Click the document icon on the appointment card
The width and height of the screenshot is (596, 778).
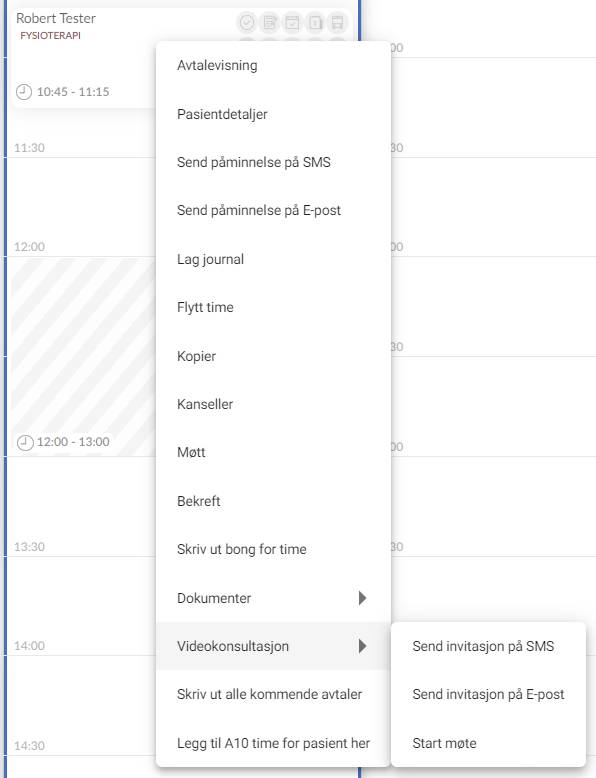(x=315, y=22)
